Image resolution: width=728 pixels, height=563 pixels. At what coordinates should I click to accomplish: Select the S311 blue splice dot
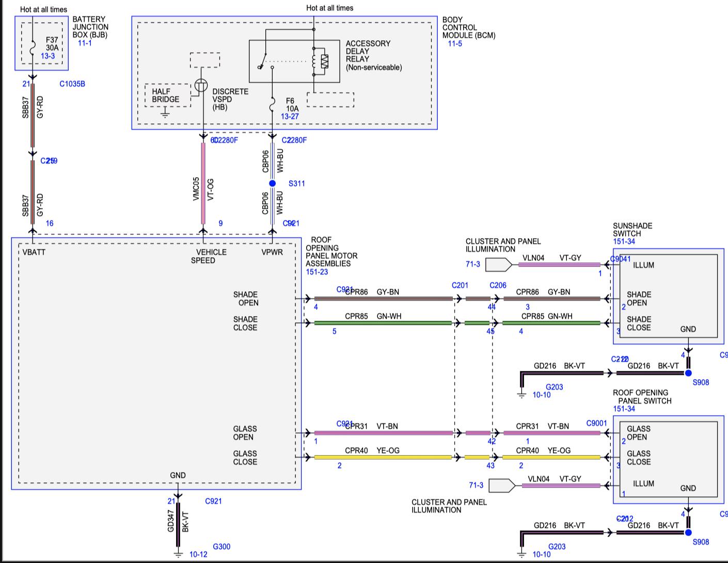[x=273, y=183]
